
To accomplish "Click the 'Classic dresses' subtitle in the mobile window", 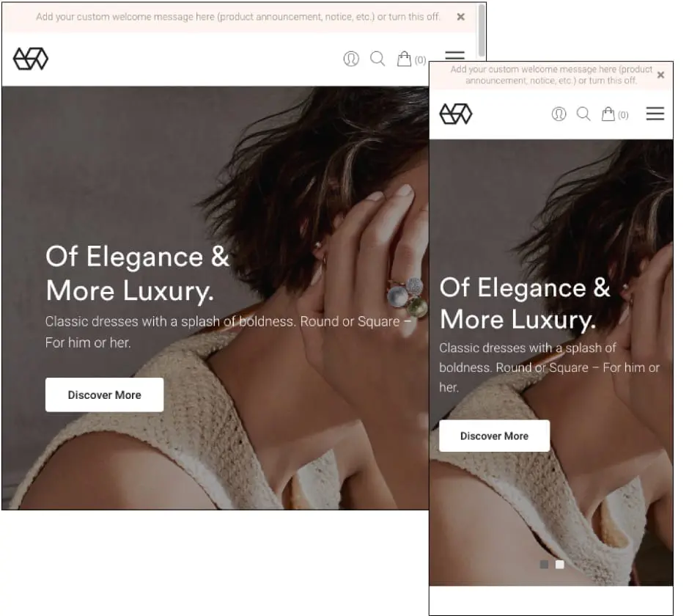I will click(x=549, y=367).
